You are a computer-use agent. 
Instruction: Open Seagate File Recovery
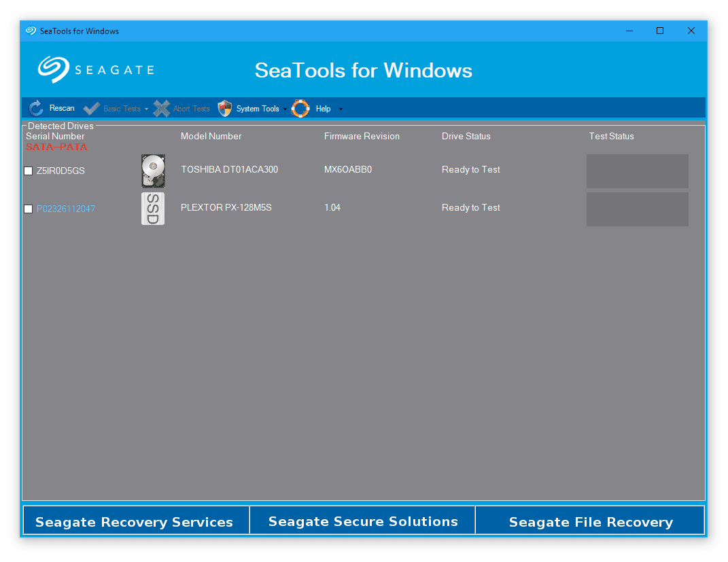click(x=590, y=521)
